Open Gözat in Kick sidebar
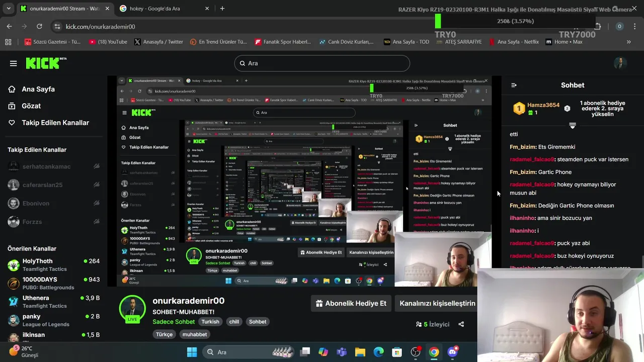Screen dimensions: 644x362 [x=25, y=106]
